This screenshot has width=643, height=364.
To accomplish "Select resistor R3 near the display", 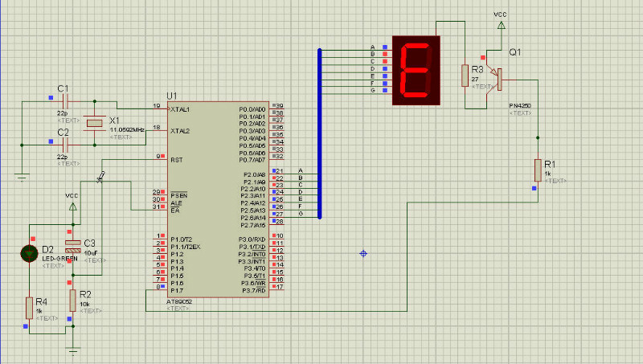I will click(x=465, y=76).
